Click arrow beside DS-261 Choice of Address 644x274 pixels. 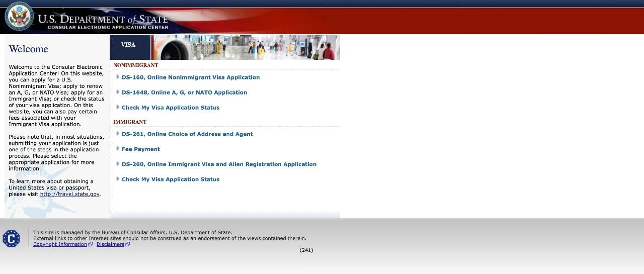pyautogui.click(x=118, y=134)
